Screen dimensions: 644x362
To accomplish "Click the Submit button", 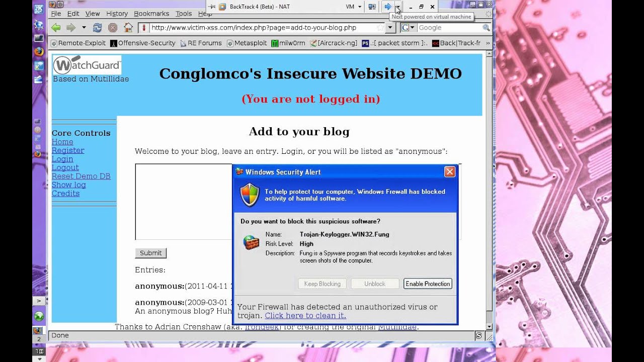I will coord(151,253).
